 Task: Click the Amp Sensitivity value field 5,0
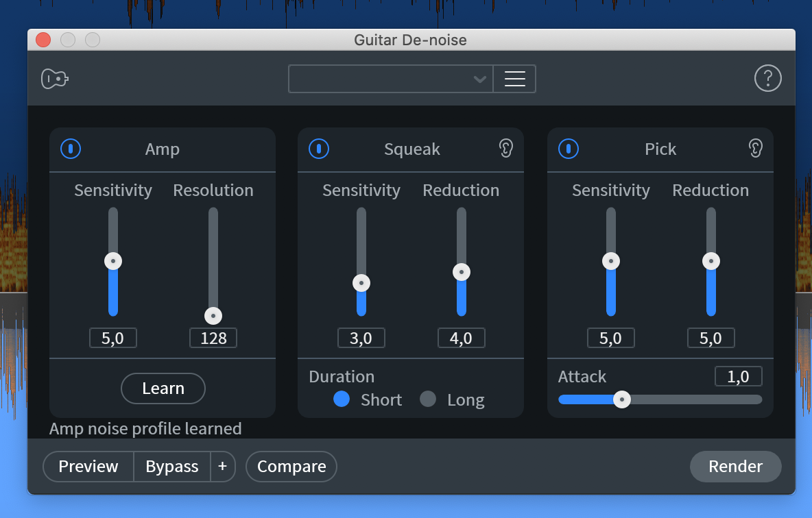113,338
